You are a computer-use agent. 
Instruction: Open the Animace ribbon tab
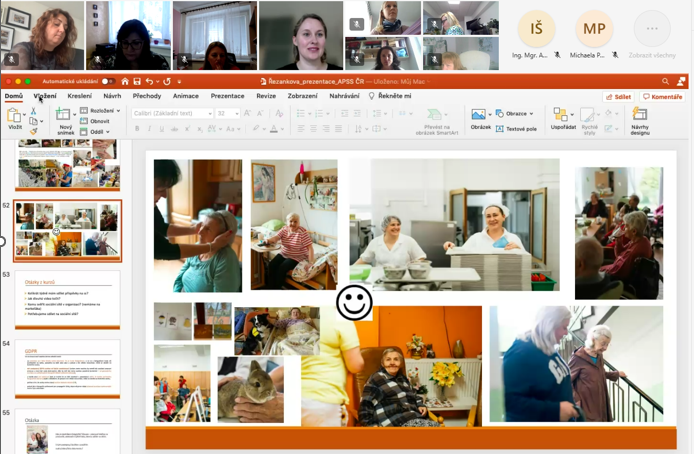pyautogui.click(x=185, y=96)
